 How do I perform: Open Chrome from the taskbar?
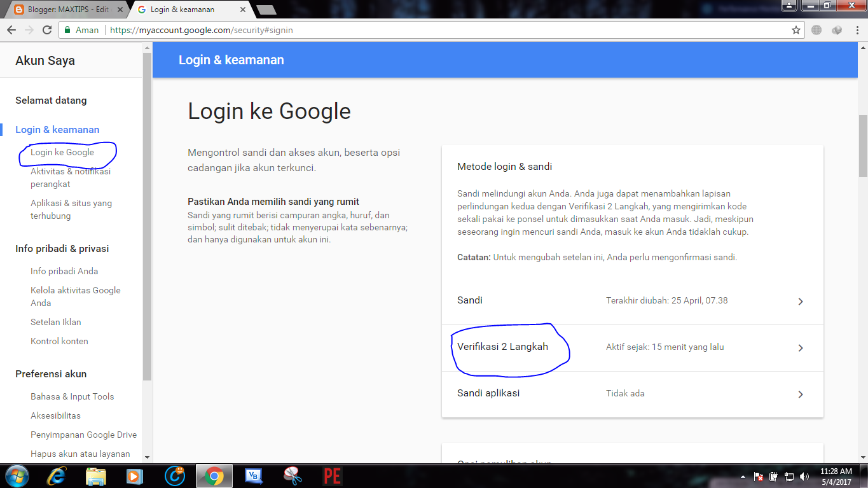pos(214,475)
